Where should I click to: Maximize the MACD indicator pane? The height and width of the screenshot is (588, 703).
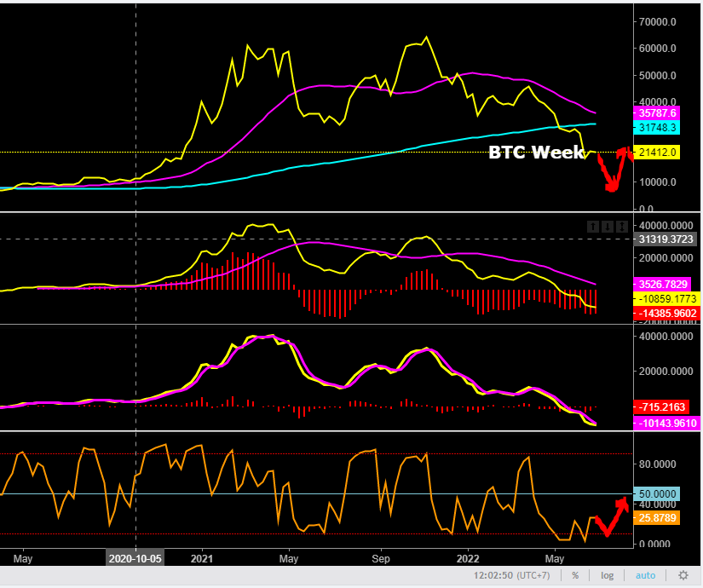[621, 227]
